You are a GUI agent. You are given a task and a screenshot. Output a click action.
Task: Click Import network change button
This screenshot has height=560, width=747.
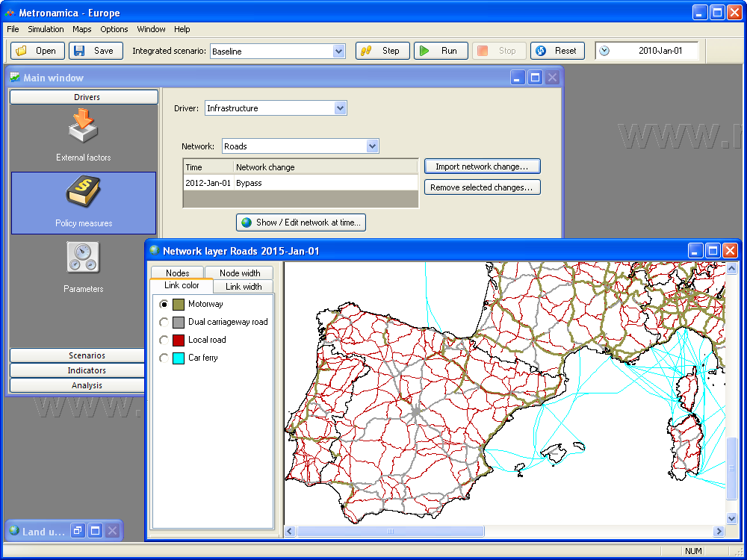pyautogui.click(x=482, y=167)
